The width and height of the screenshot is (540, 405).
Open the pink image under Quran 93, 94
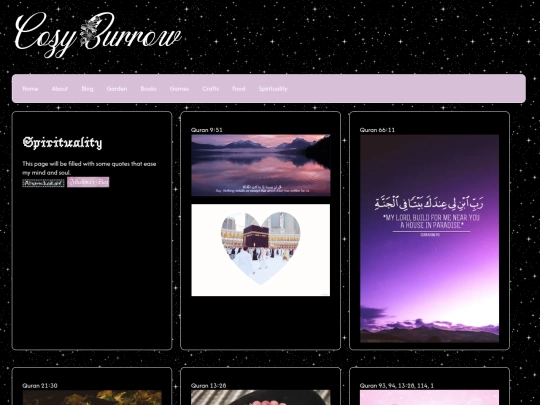coord(429,397)
